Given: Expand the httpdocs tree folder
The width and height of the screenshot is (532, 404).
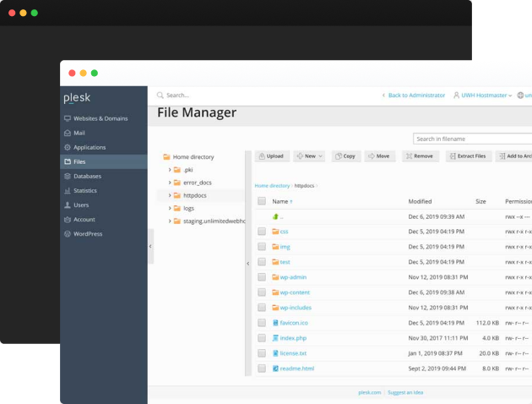Looking at the screenshot, I should tap(170, 195).
